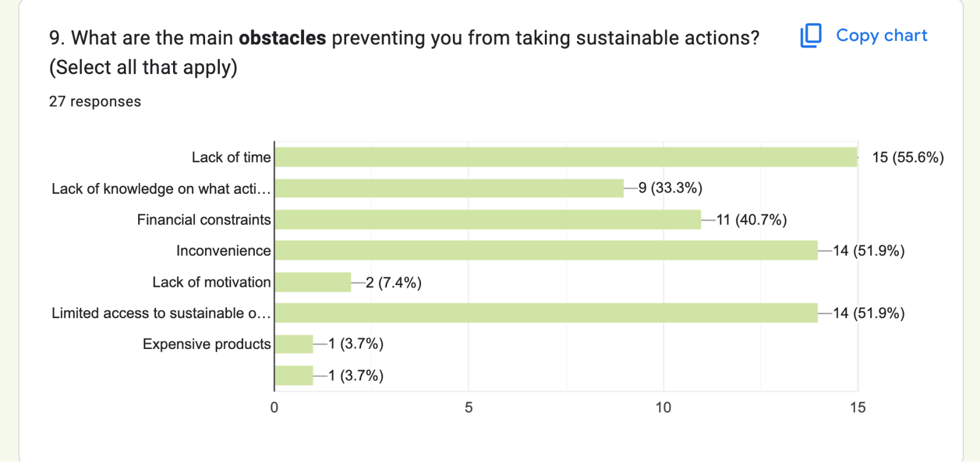Screen dimensions: 980x474
Task: Click the Lack of time bar
Action: coord(566,157)
